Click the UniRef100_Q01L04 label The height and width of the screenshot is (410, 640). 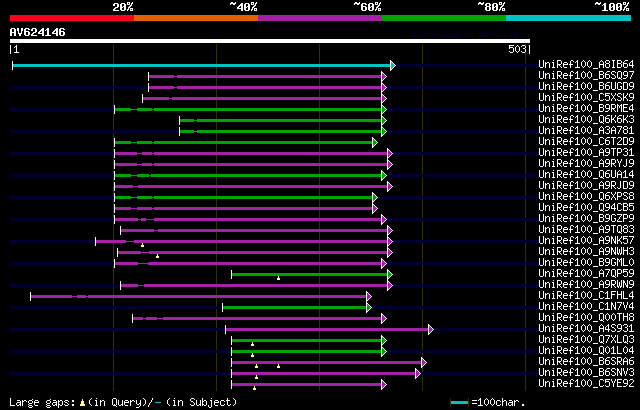(586, 351)
